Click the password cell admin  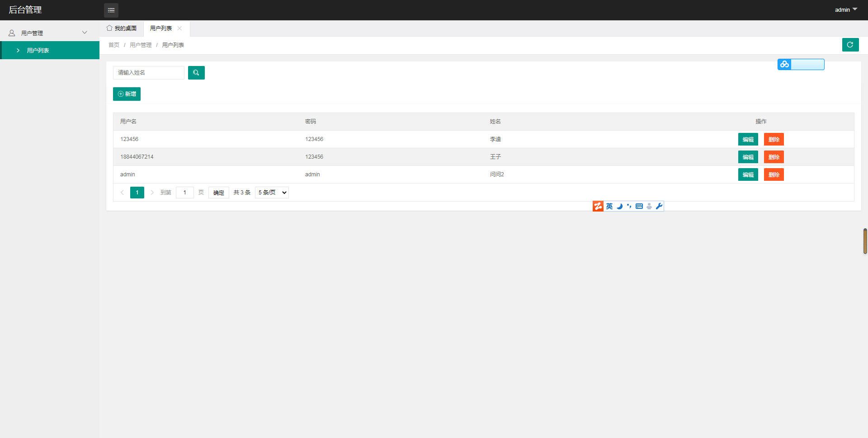[x=312, y=174]
